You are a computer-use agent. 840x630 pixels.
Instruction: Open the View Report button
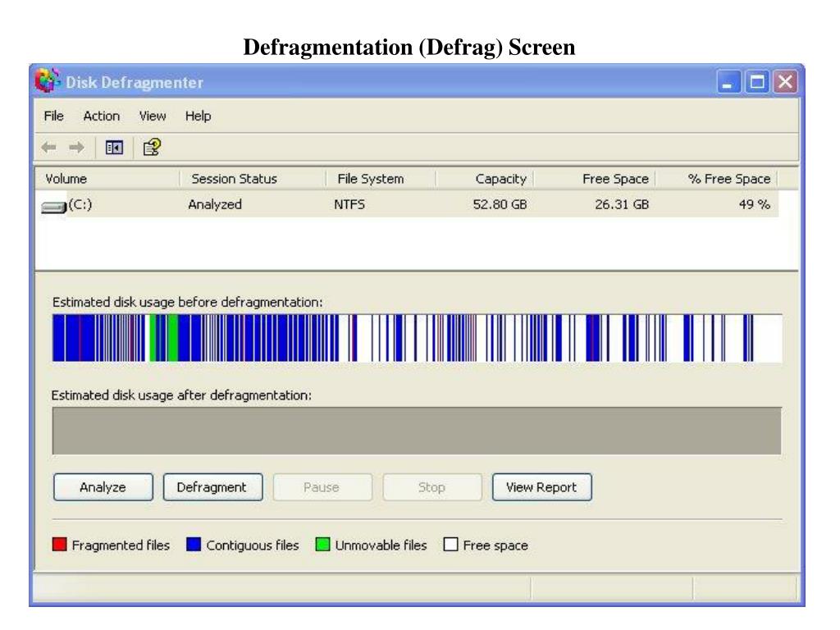pyautogui.click(x=541, y=486)
